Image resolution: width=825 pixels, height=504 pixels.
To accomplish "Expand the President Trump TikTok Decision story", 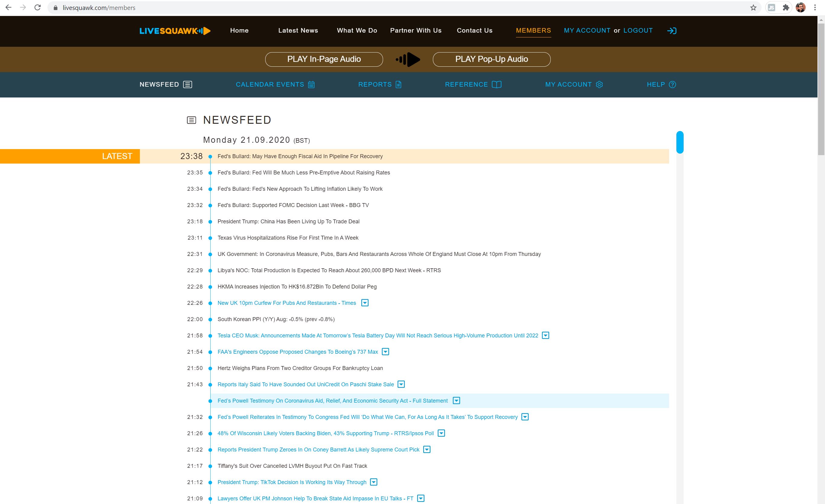I will pos(374,482).
